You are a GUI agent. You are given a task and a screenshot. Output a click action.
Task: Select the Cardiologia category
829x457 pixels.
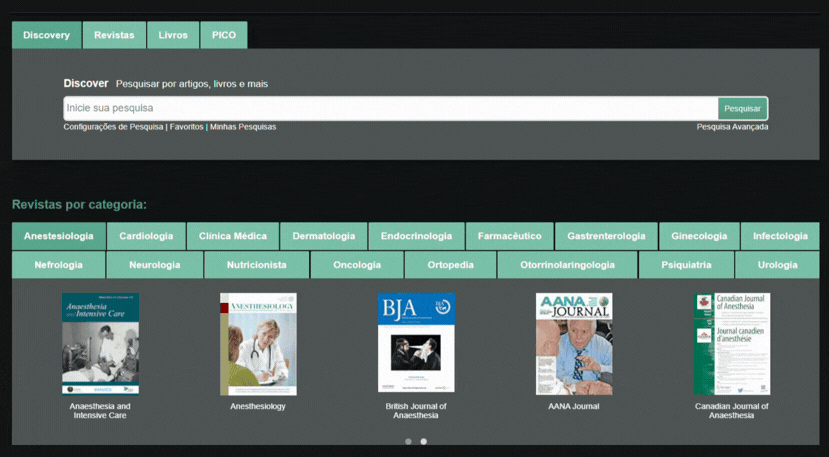(x=146, y=236)
